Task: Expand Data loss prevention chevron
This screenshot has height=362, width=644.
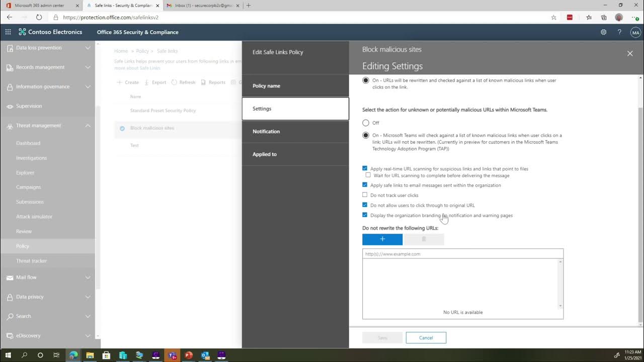Action: click(x=88, y=48)
